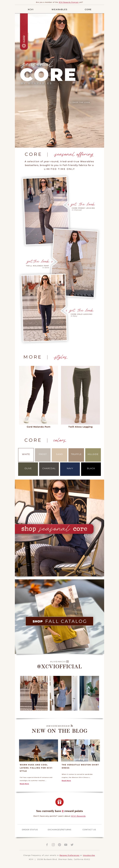Select the CORE navigation item

(x=88, y=9)
